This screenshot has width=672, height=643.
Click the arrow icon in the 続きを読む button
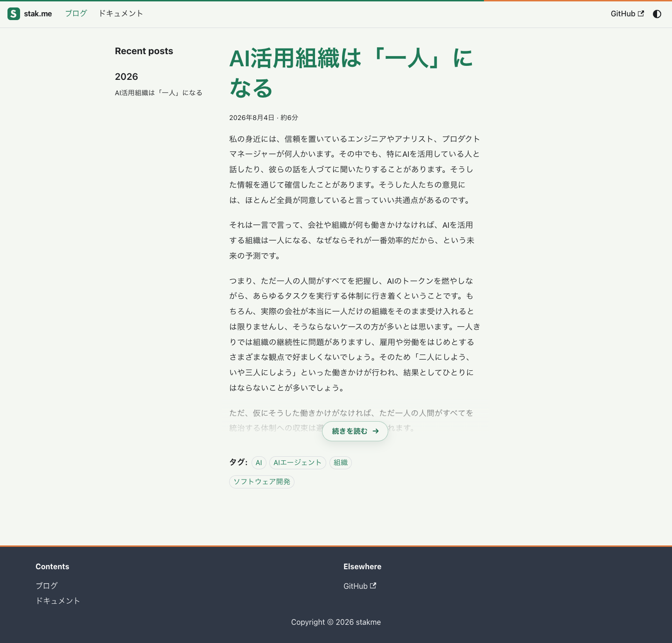(x=376, y=431)
